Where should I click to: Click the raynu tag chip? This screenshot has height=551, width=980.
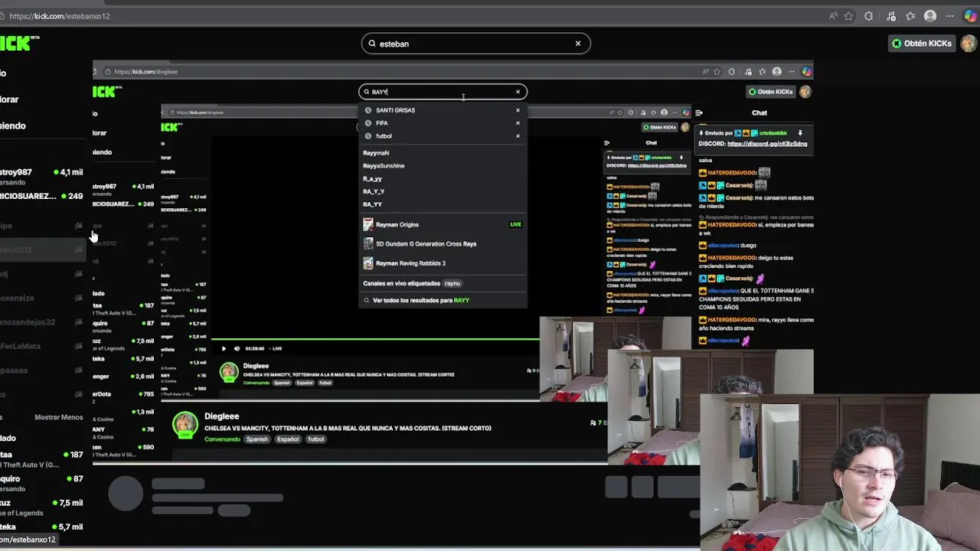(x=452, y=283)
